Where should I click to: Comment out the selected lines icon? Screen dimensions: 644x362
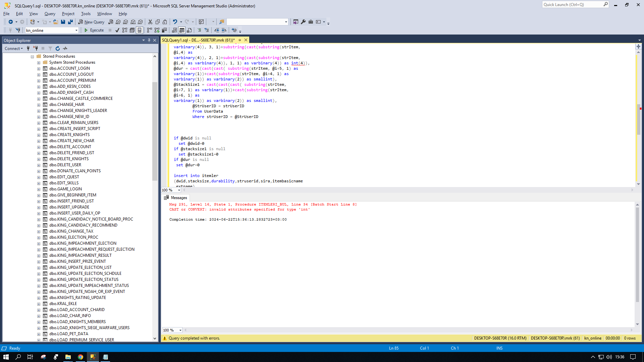pyautogui.click(x=199, y=30)
